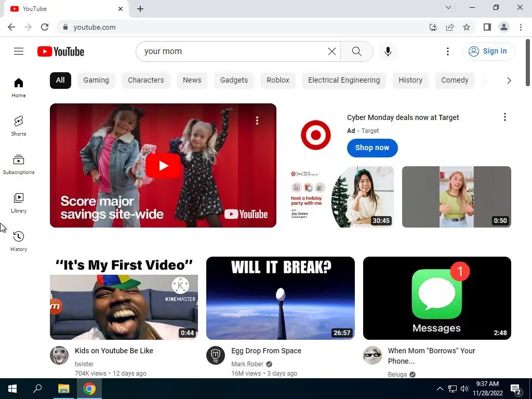This screenshot has height=399, width=532.
Task: Open Subscriptions in the sidebar
Action: click(19, 165)
